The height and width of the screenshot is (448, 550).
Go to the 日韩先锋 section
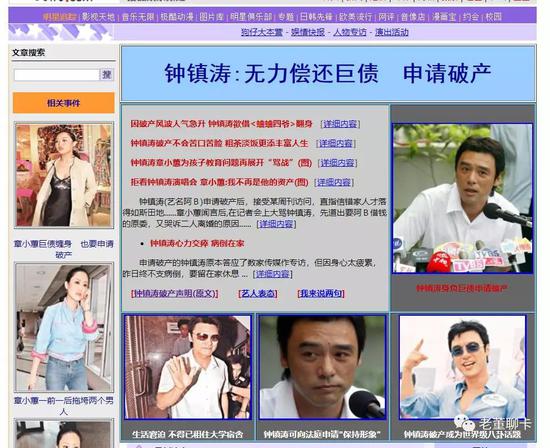(x=316, y=17)
